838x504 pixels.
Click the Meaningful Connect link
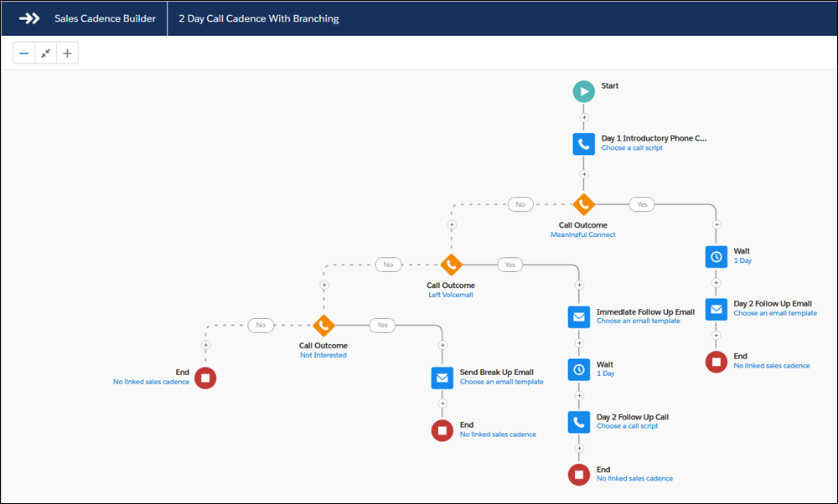[x=583, y=234]
